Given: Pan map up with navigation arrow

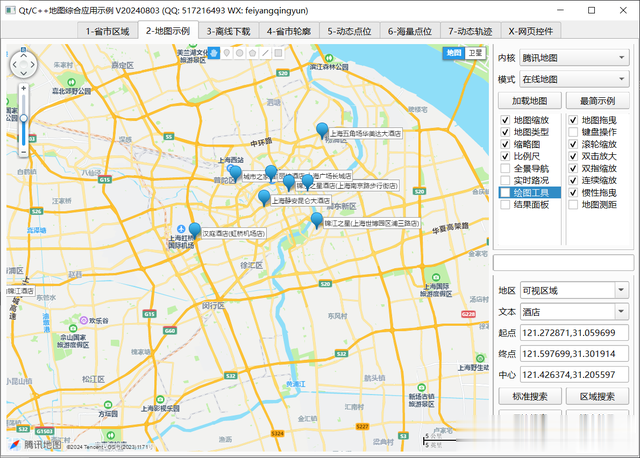Looking at the screenshot, I should [24, 56].
